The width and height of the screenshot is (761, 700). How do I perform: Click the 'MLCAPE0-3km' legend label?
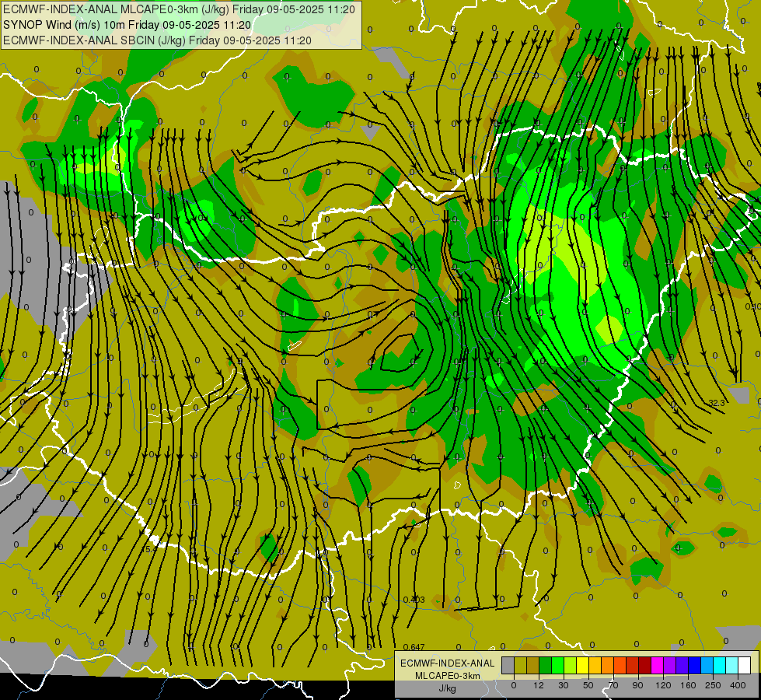coord(447,676)
